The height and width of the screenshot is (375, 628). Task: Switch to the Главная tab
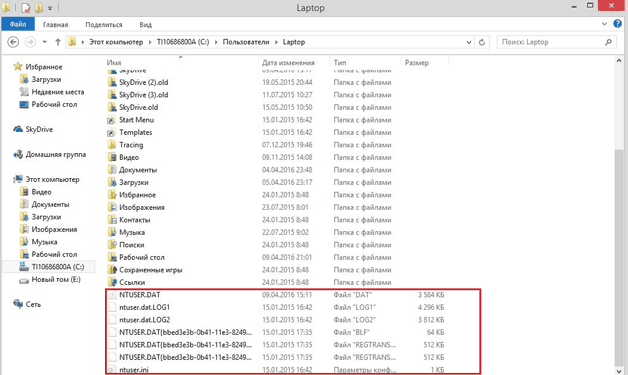click(55, 24)
